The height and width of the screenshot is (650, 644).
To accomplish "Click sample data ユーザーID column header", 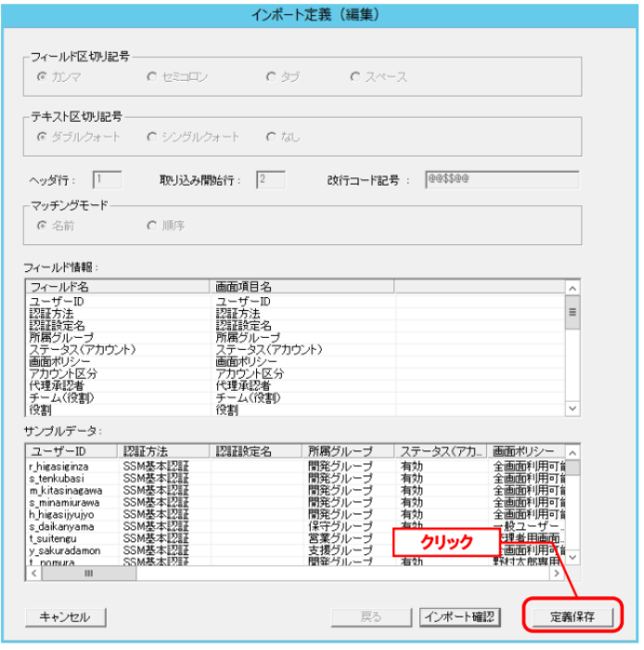I will click(71, 451).
